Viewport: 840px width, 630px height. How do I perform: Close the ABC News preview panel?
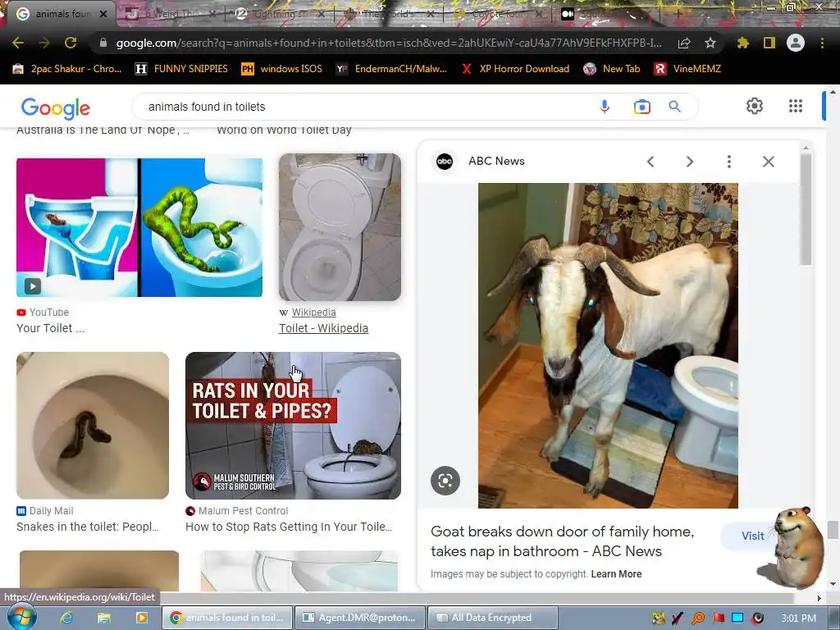[768, 162]
